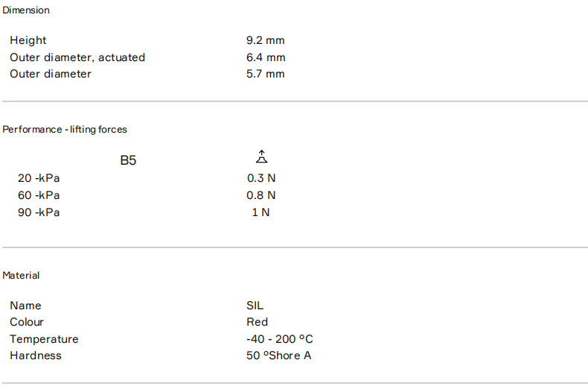Select the 90 -kPa row label

click(39, 212)
